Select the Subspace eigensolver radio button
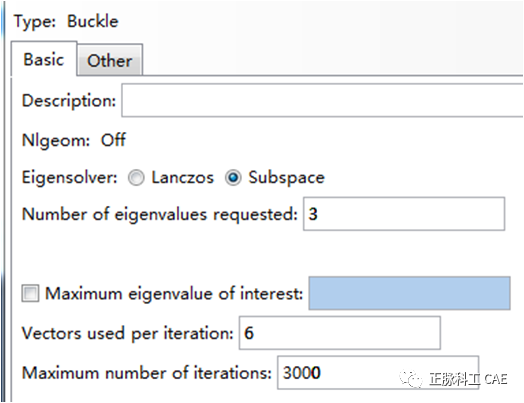Screen dimensions: 524x403 click(x=233, y=177)
